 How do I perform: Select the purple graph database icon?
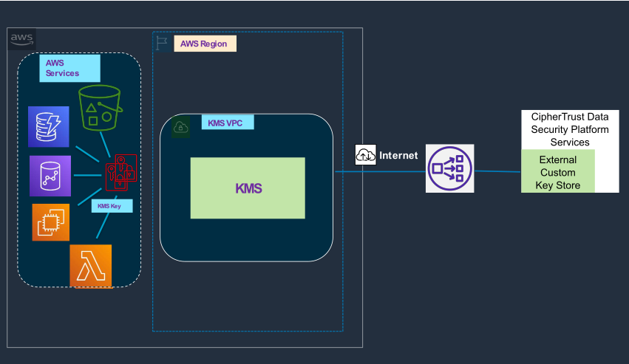[x=50, y=176]
